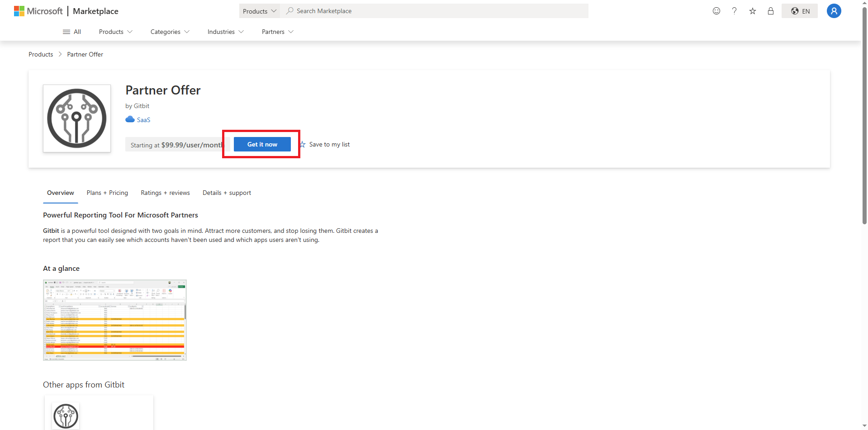This screenshot has height=430, width=868.
Task: Click the SaaS cloud icon
Action: (130, 119)
